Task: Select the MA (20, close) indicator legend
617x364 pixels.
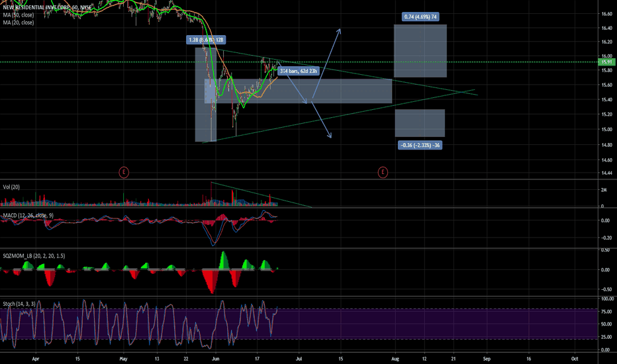Action: [x=19, y=23]
